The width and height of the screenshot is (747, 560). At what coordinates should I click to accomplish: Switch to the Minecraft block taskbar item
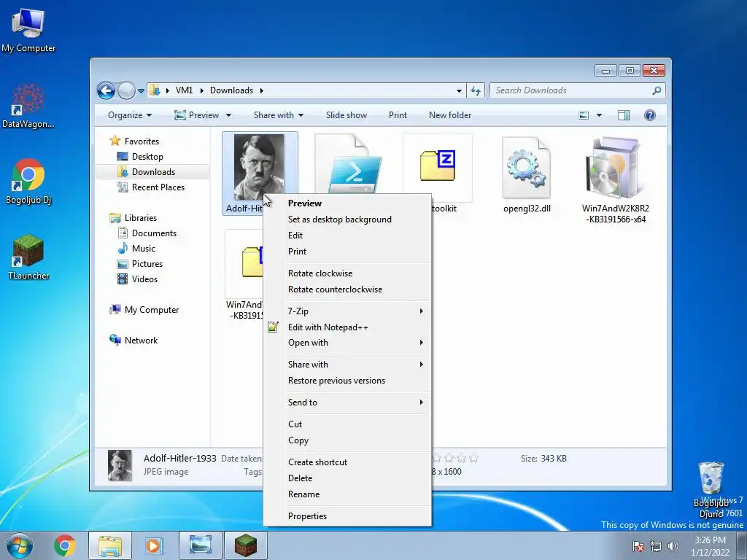pyautogui.click(x=246, y=545)
